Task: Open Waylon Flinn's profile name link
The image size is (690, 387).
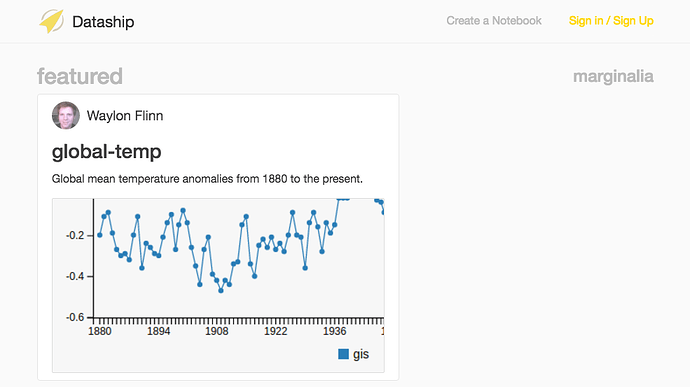Action: click(x=125, y=116)
